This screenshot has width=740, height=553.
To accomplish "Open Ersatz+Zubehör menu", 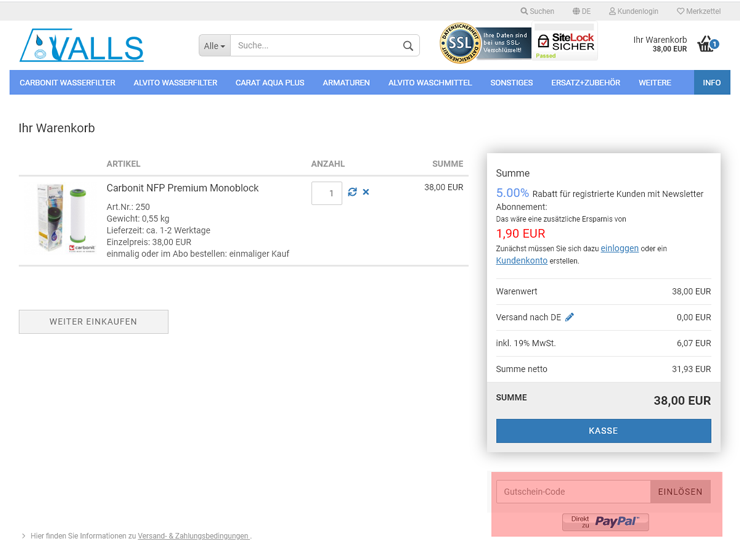I will coord(586,83).
